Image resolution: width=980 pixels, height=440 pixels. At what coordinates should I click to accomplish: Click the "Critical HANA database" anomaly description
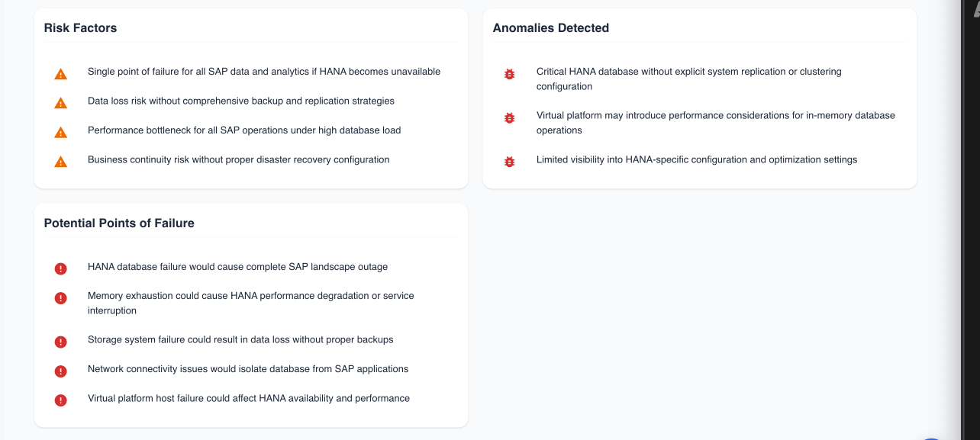(688, 79)
